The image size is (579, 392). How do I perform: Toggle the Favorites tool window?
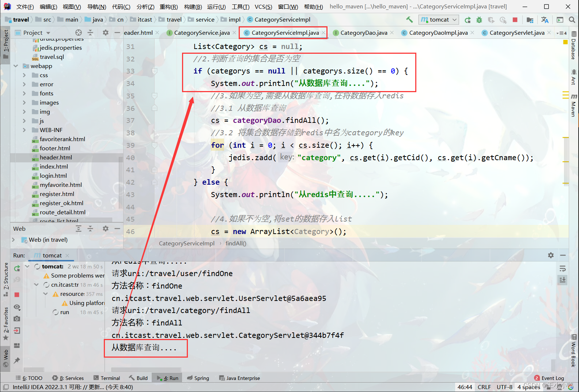(x=5, y=324)
